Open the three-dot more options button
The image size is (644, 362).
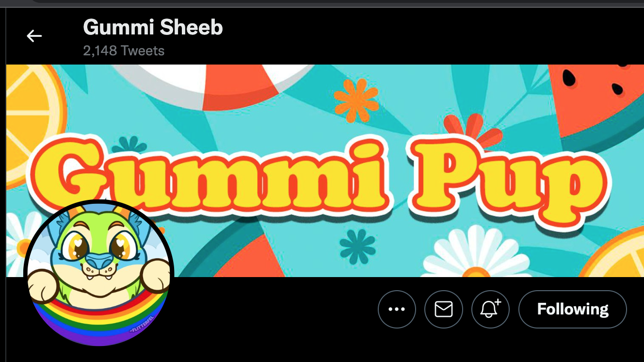tap(397, 309)
